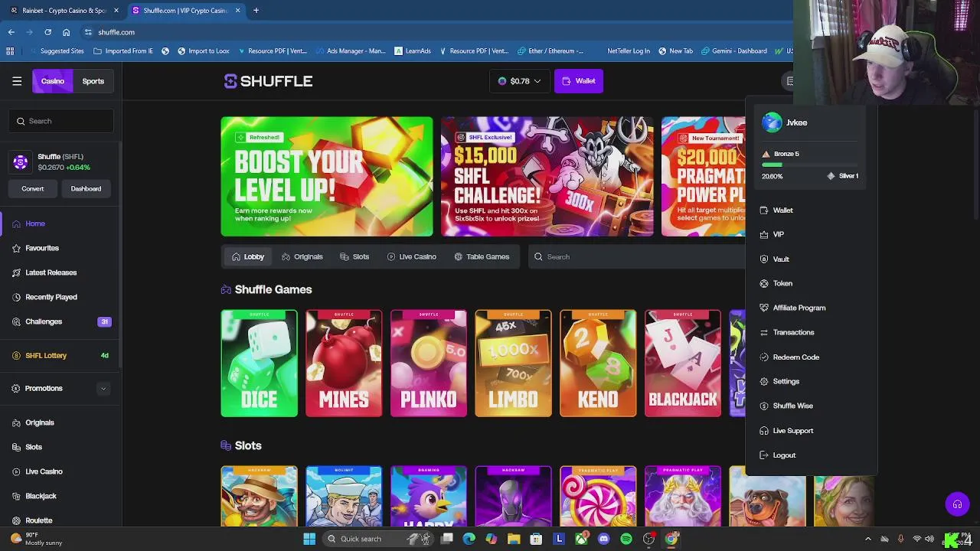Switch to the Sports toggle
The height and width of the screenshot is (551, 980).
[x=93, y=81]
